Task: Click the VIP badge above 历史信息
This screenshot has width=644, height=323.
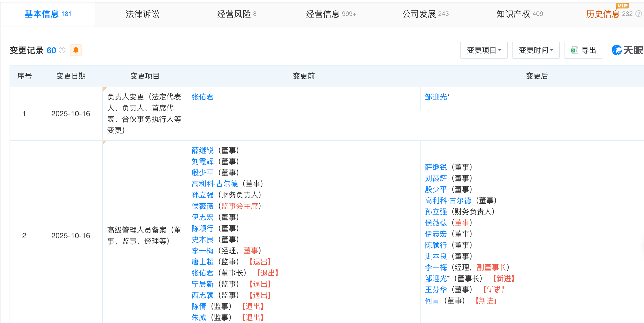Action: click(622, 6)
